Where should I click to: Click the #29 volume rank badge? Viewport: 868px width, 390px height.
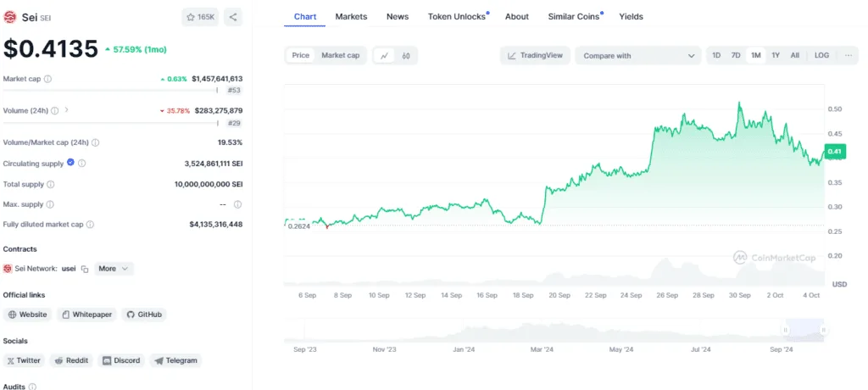(234, 124)
